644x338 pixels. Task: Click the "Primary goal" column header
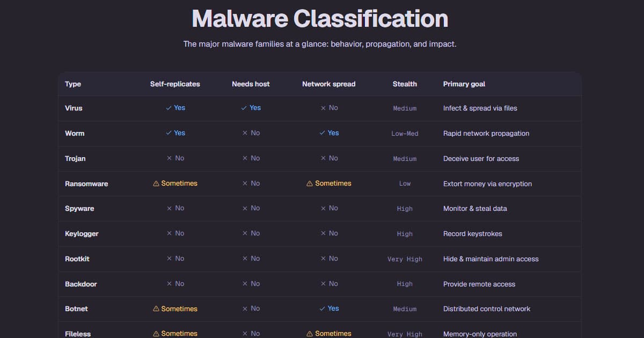(x=464, y=84)
